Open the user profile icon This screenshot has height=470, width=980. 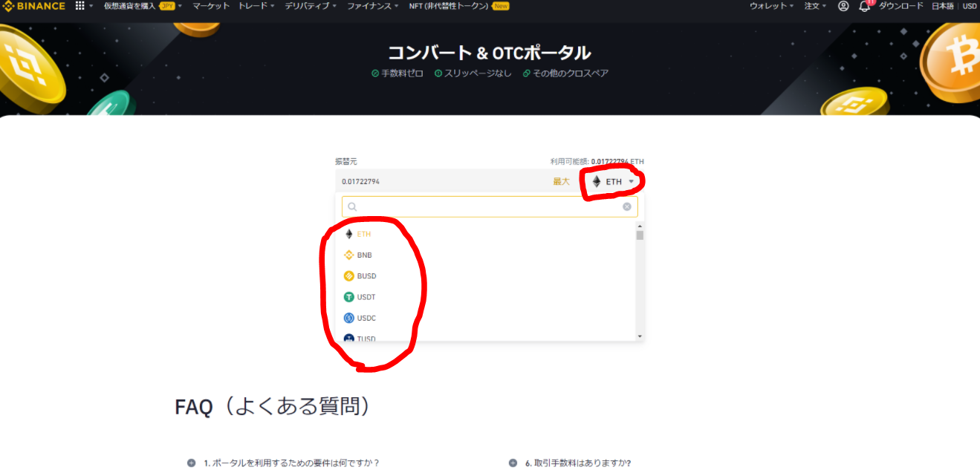coord(843,6)
